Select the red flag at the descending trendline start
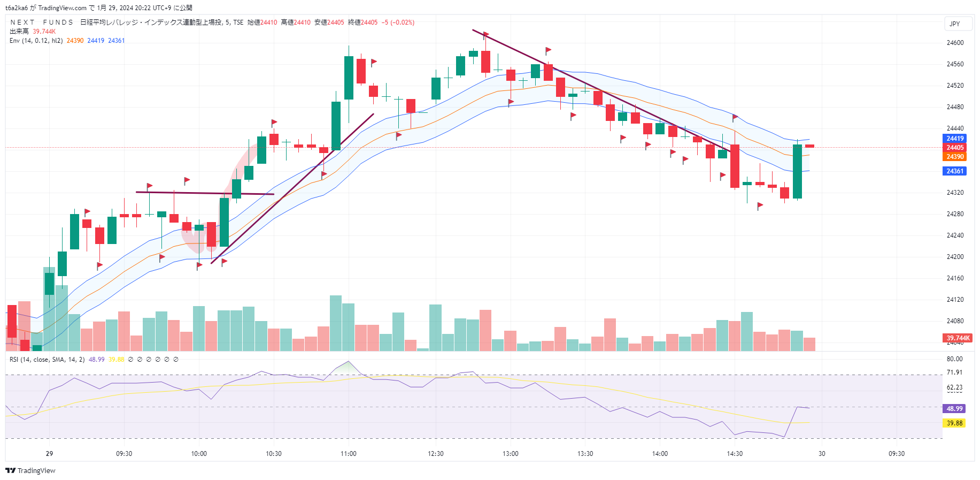 [x=485, y=35]
